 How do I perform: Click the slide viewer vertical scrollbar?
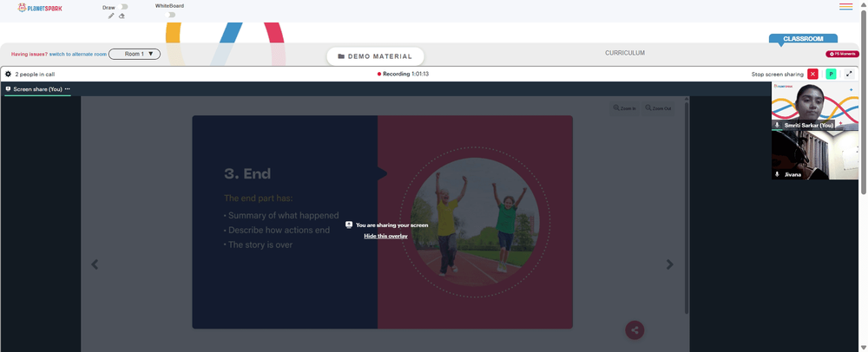click(687, 207)
